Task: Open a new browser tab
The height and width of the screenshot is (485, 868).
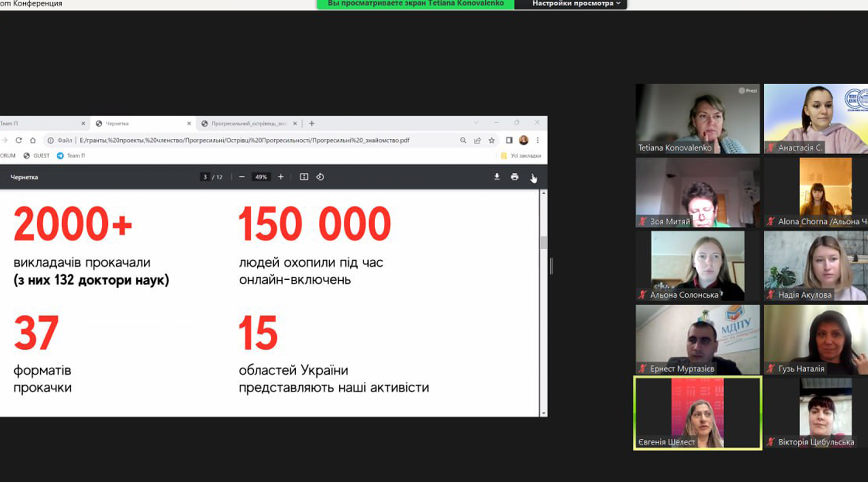Action: [x=312, y=123]
